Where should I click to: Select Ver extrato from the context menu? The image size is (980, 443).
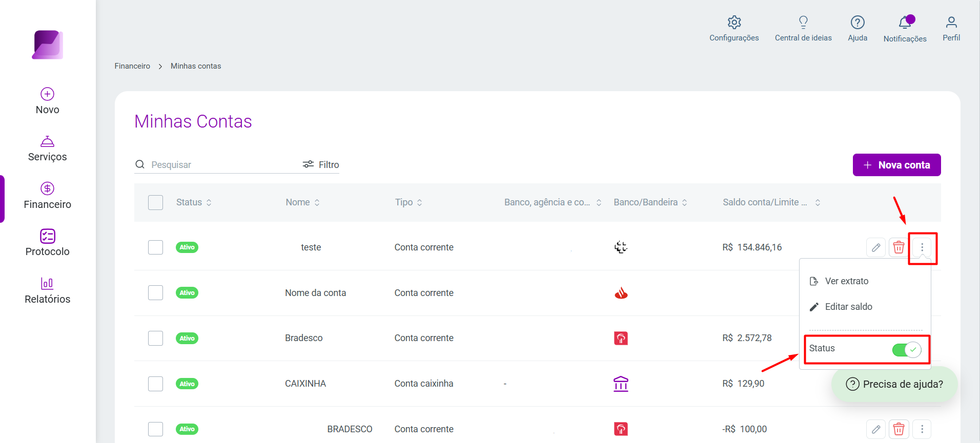(x=847, y=281)
